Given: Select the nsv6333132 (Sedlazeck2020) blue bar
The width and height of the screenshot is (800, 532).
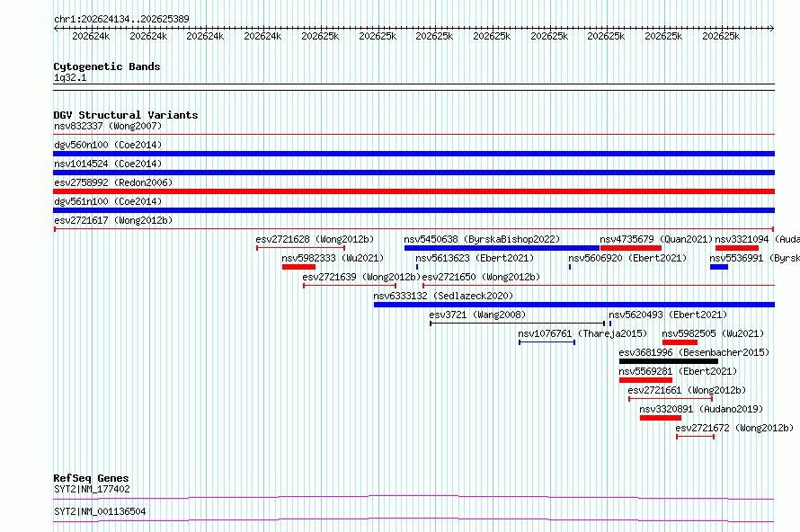Looking at the screenshot, I should pyautogui.click(x=574, y=305).
